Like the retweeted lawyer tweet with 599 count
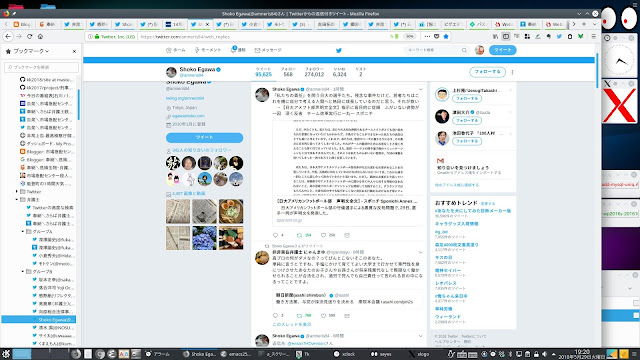The height and width of the screenshot is (360, 640). [323, 316]
